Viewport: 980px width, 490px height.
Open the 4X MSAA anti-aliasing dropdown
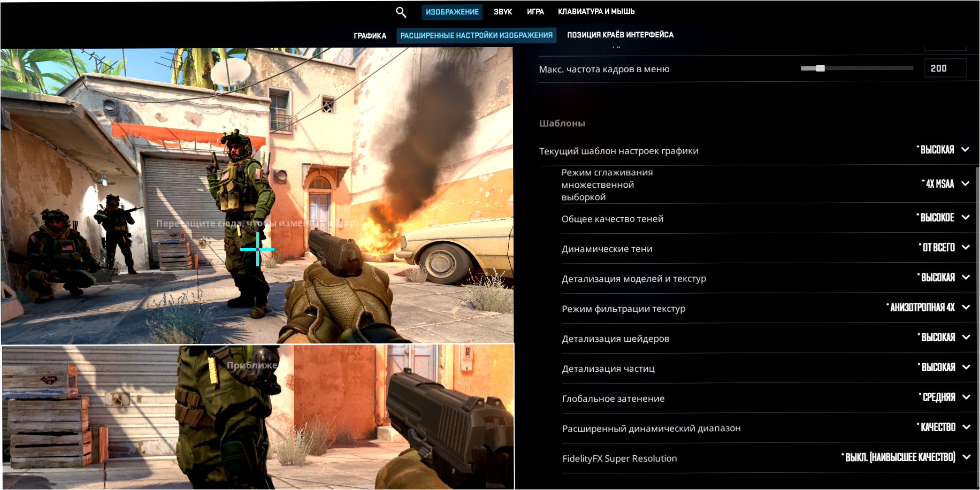[945, 184]
